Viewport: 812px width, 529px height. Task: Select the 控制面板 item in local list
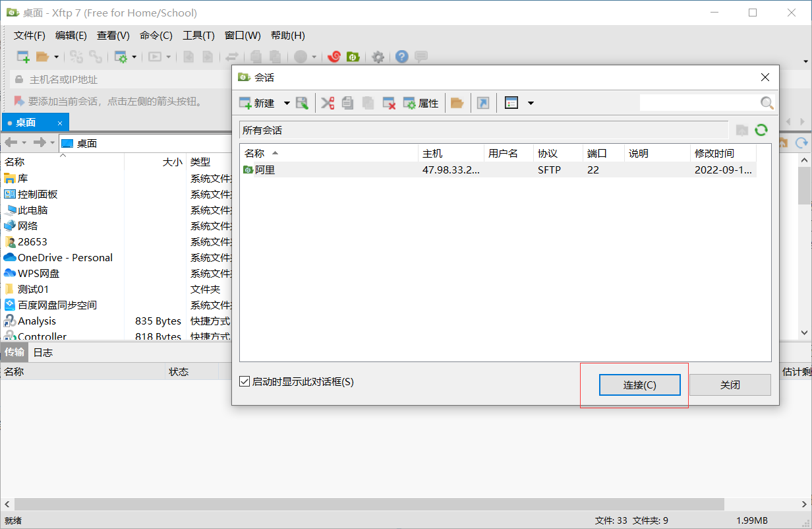pos(38,195)
